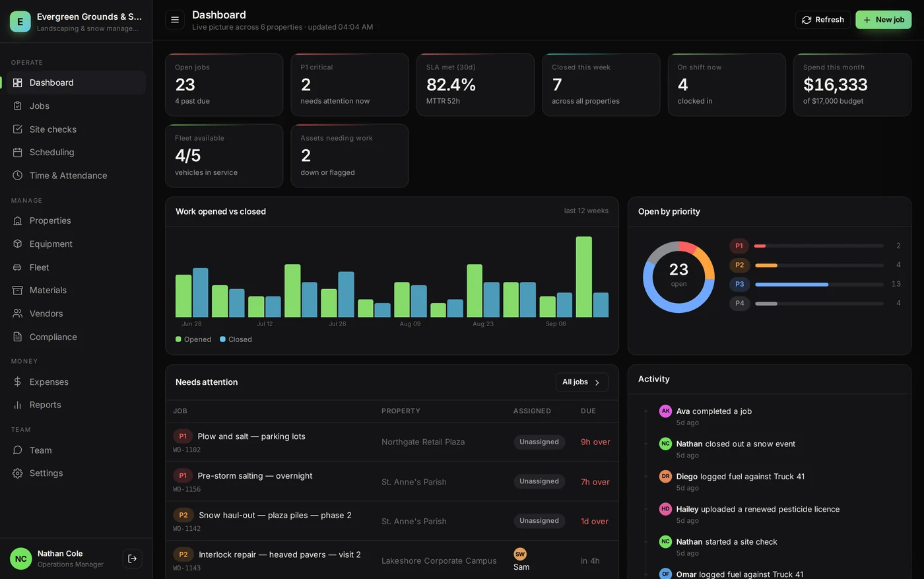924x579 pixels.
Task: Click the Scheduling calendar icon
Action: (x=18, y=153)
